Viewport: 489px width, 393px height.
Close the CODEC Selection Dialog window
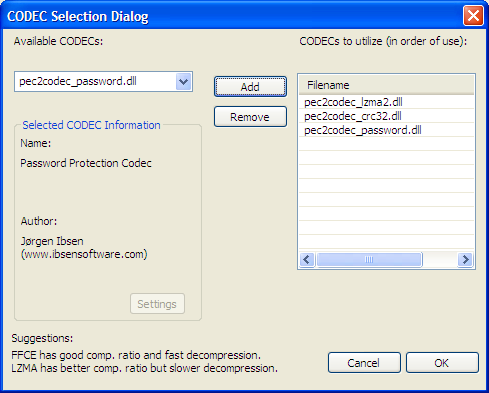tap(473, 15)
